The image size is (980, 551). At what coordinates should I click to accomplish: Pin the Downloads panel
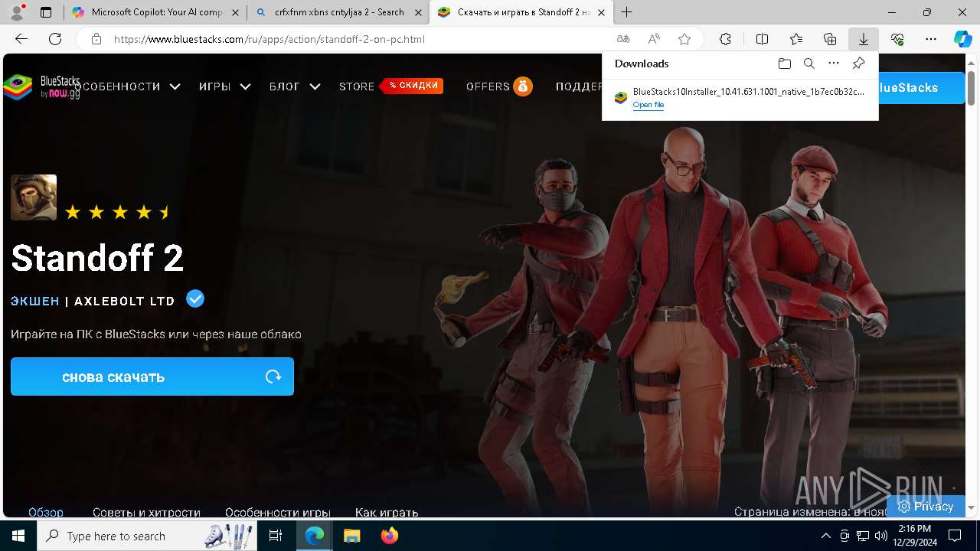point(859,64)
